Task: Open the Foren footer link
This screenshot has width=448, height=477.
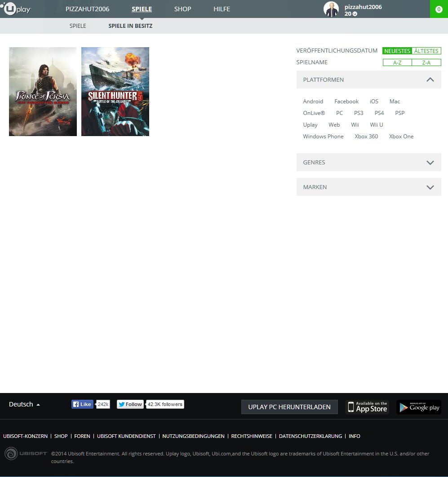Action: [x=82, y=436]
